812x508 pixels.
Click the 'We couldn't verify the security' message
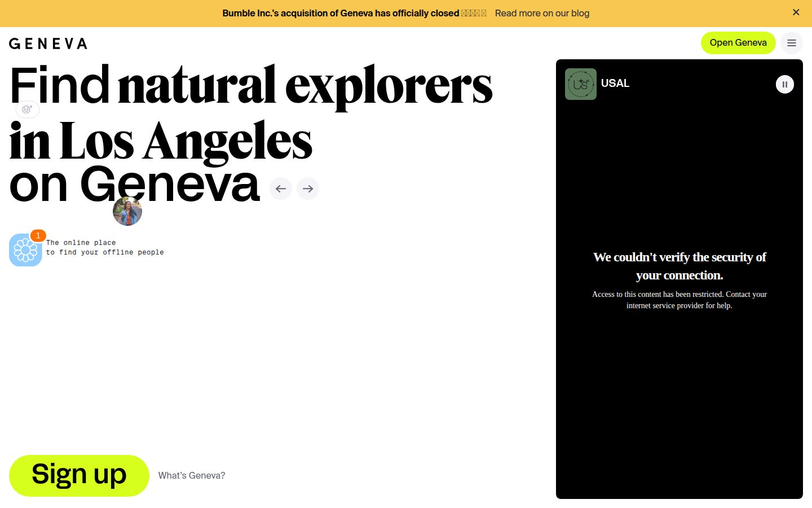pos(679,266)
